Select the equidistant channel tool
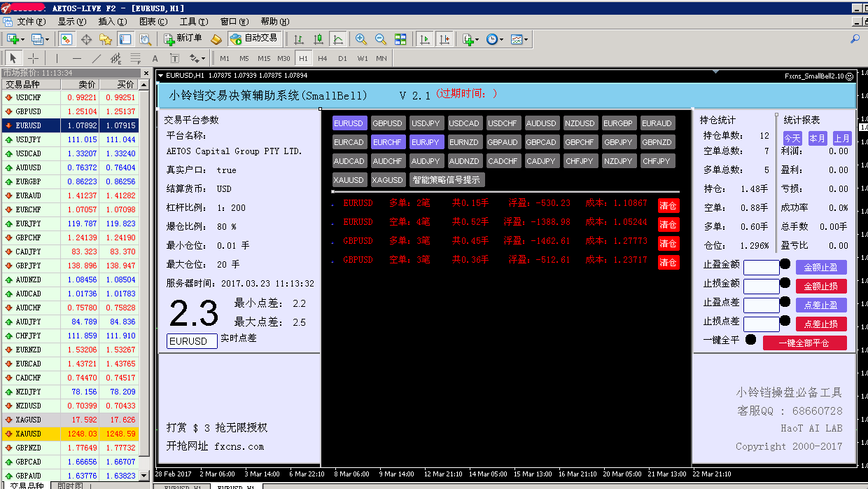 116,58
